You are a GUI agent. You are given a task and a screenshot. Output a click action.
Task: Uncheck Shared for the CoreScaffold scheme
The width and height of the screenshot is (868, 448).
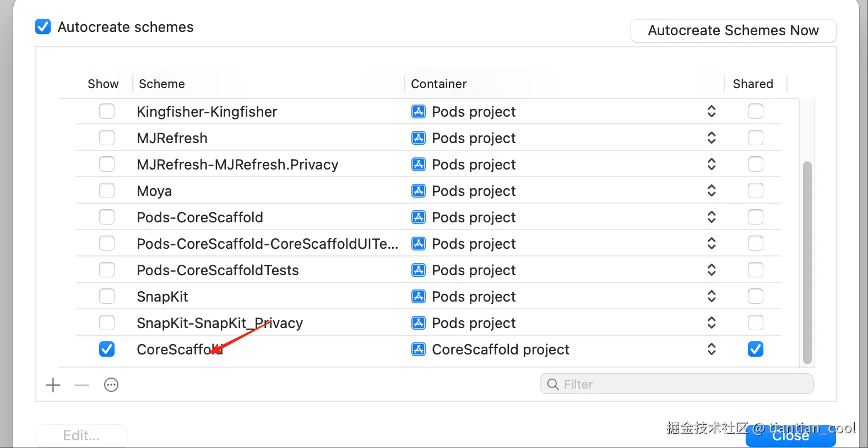756,349
